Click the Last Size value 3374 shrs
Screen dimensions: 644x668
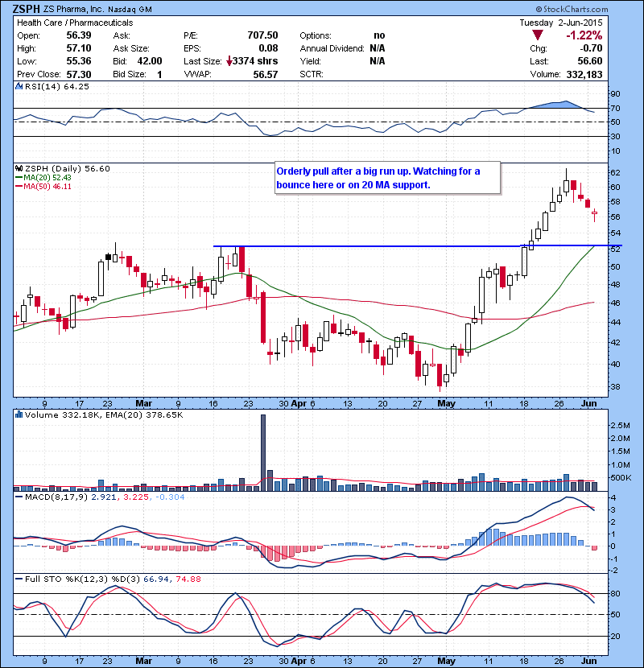(x=255, y=61)
